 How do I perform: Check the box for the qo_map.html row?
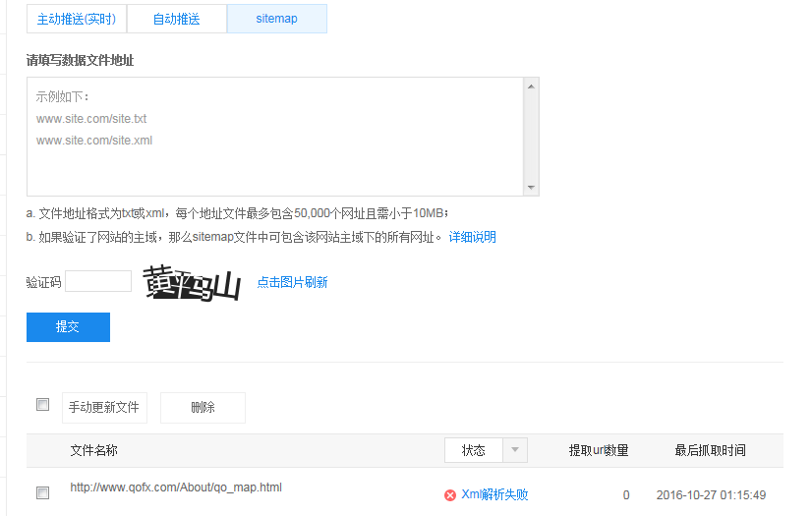coord(42,493)
